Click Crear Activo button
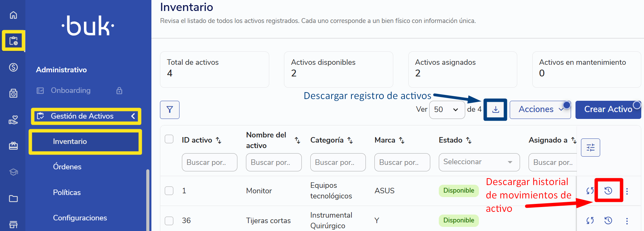 [x=608, y=110]
